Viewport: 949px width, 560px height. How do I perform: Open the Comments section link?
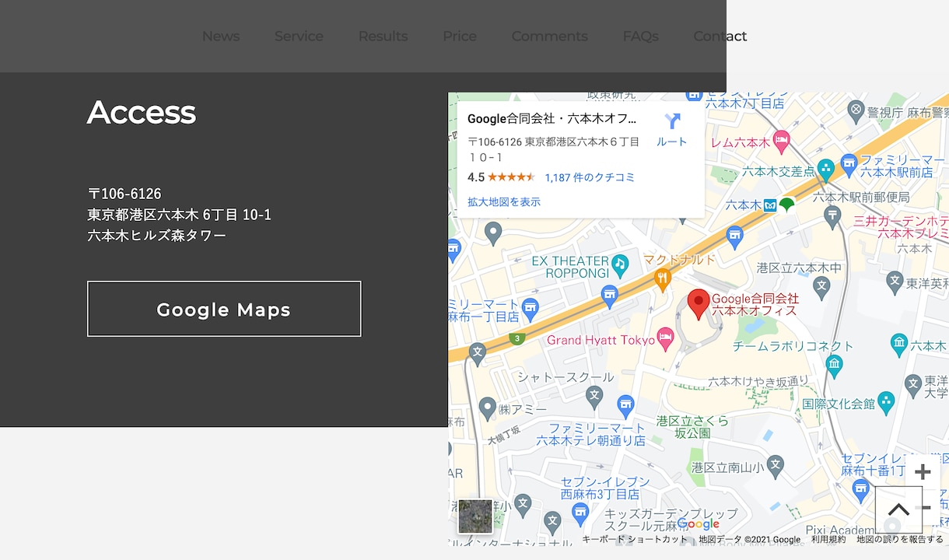click(549, 37)
